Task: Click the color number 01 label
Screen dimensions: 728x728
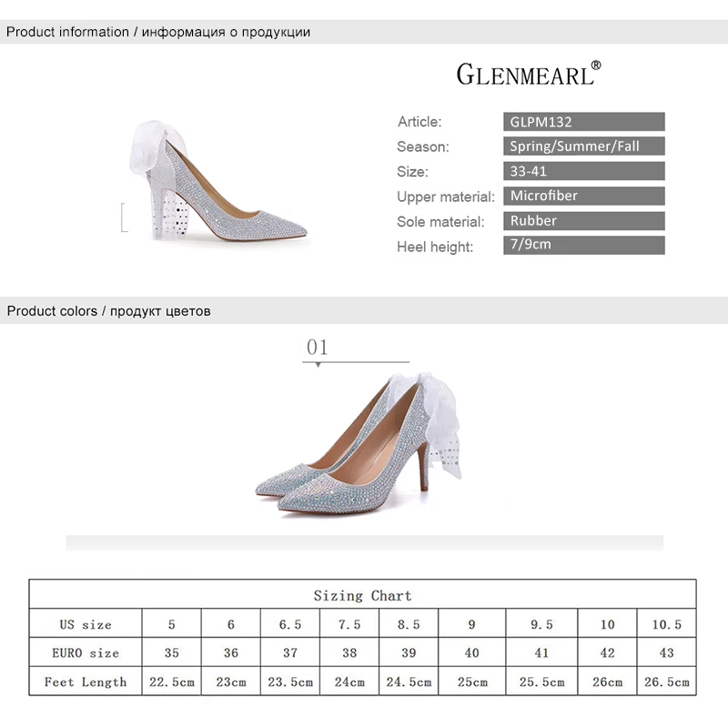Action: point(317,348)
